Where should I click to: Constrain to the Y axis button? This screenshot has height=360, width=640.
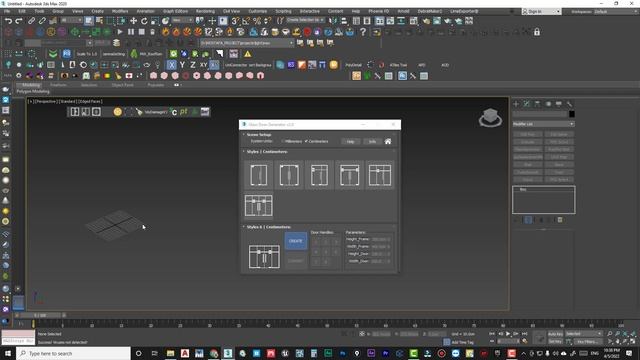pyautogui.click(x=182, y=65)
